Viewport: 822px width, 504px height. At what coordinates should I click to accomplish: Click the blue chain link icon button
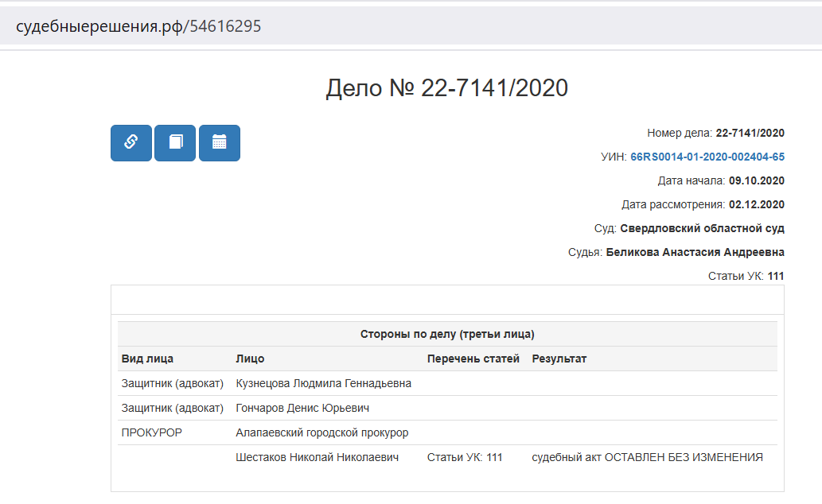point(131,143)
